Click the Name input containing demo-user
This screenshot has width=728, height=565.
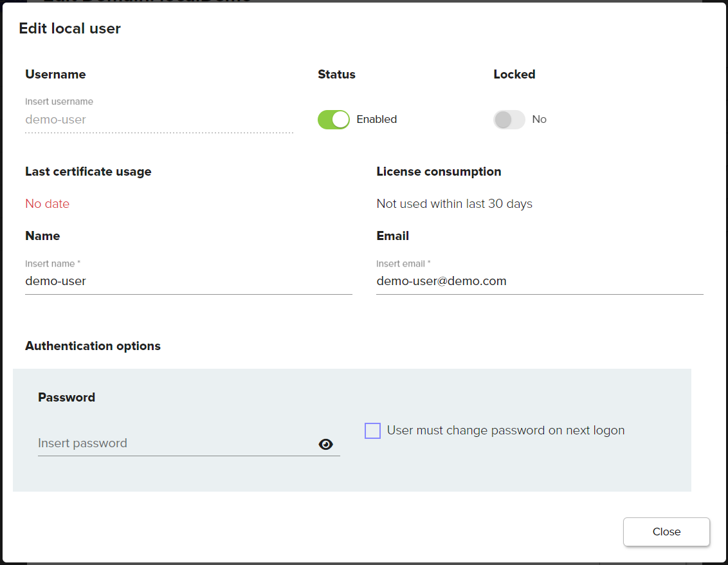(188, 281)
